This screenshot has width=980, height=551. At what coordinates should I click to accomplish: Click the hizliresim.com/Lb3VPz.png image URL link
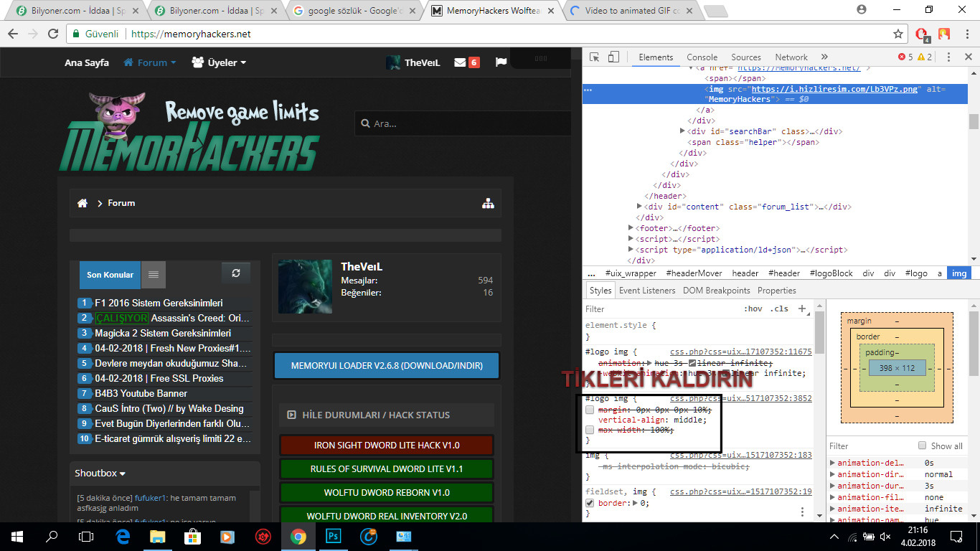point(834,89)
